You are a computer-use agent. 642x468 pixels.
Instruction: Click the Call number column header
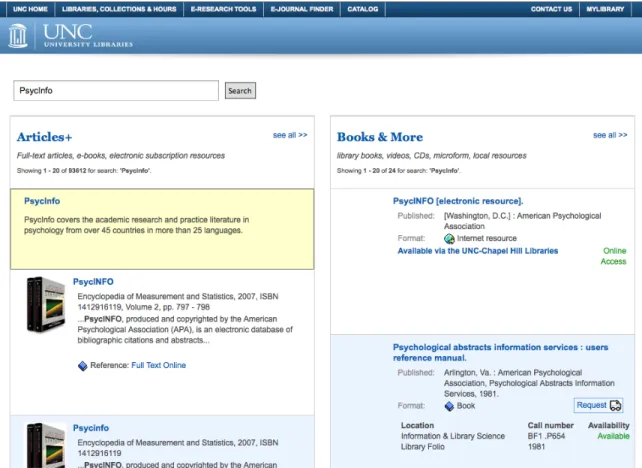pyautogui.click(x=551, y=425)
